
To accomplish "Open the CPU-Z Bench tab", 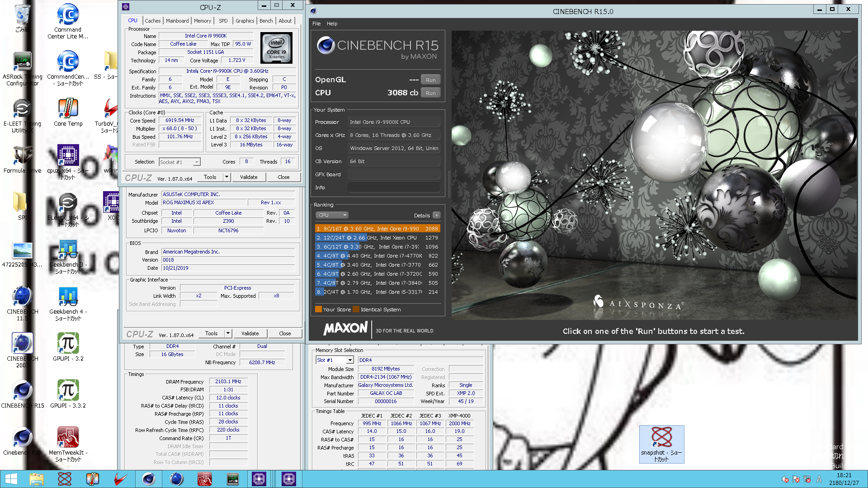I will [x=266, y=21].
